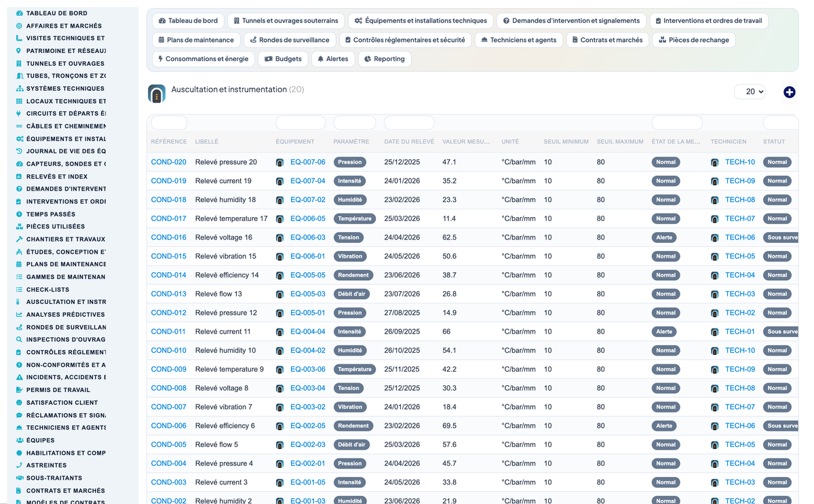Click the Tension badge in COND-008 row
The width and height of the screenshot is (814, 504).
coord(349,388)
